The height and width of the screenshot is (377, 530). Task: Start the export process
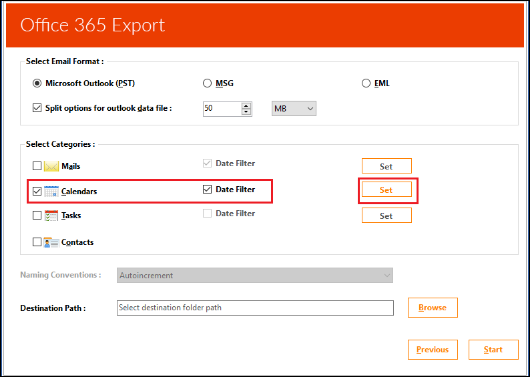(x=493, y=350)
